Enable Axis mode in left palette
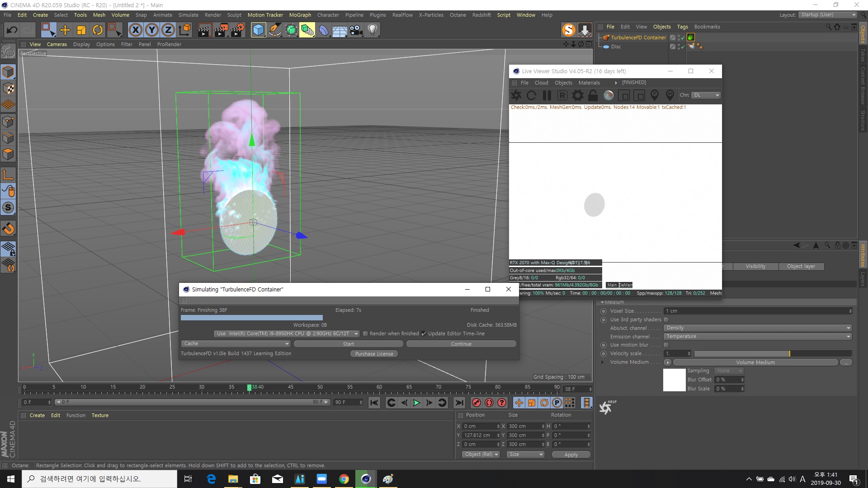 (8, 175)
